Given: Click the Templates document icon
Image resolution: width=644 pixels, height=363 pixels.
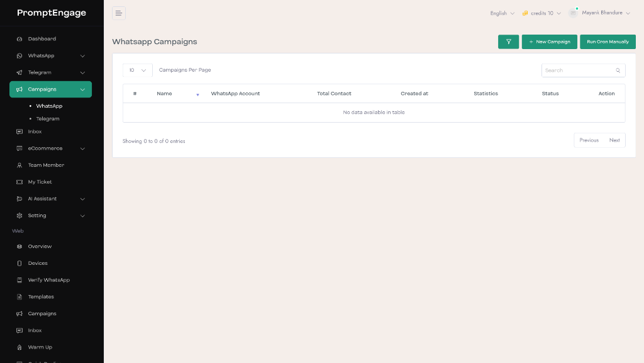Looking at the screenshot, I should pyautogui.click(x=19, y=298).
